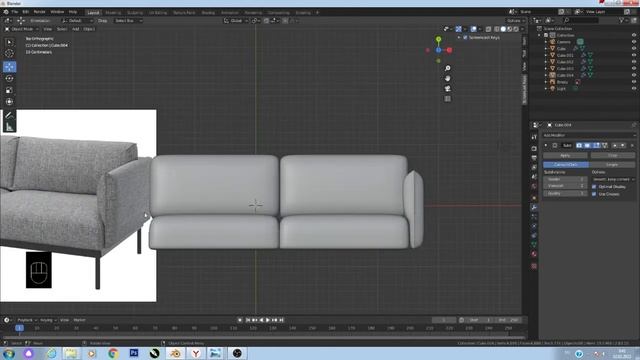This screenshot has width=640, height=360.
Task: Select the Annotate tool
Action: click(x=9, y=116)
